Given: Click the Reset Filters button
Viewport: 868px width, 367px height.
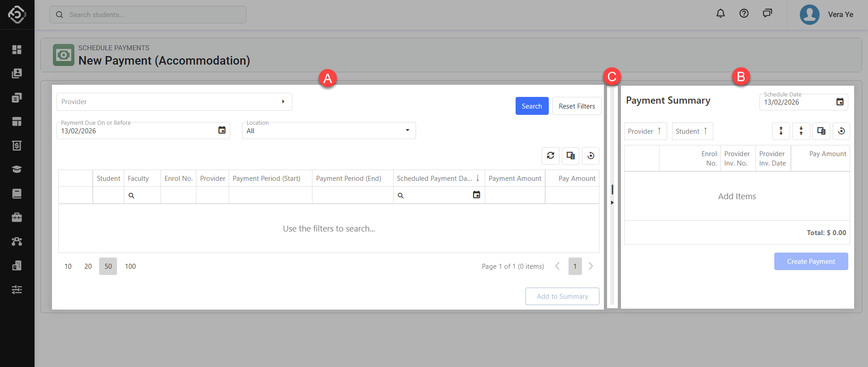Looking at the screenshot, I should click(x=577, y=106).
